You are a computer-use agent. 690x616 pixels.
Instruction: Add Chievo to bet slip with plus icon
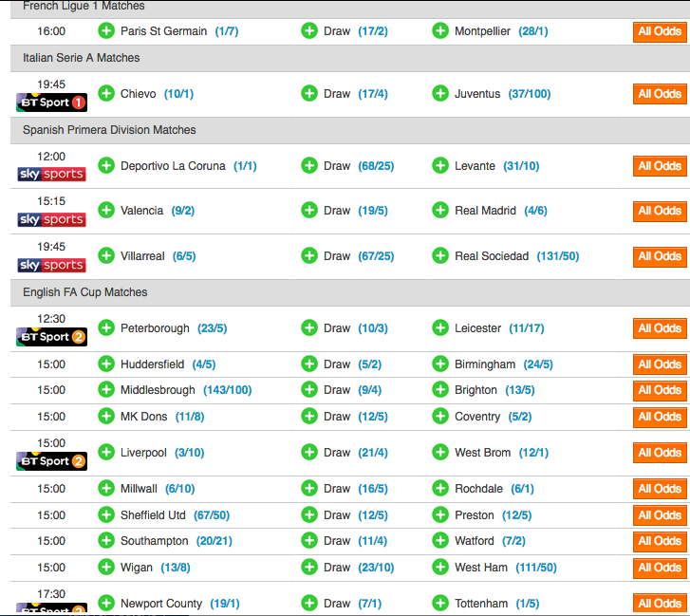[106, 93]
